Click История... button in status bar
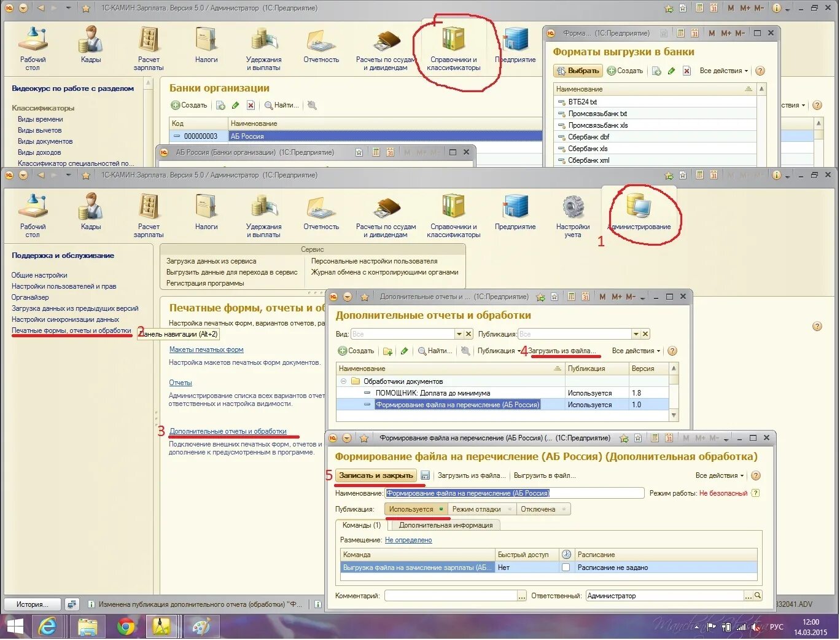This screenshot has height=640, width=840. (x=33, y=604)
